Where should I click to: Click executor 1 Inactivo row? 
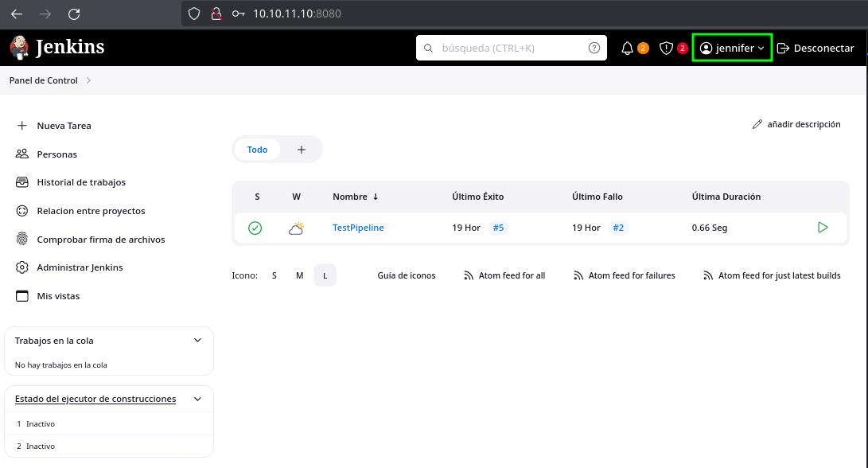[109, 423]
